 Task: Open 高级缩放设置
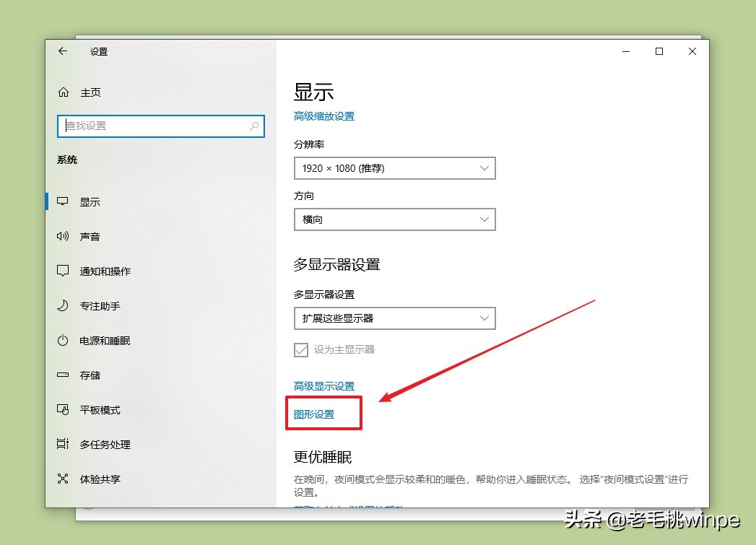tap(324, 115)
